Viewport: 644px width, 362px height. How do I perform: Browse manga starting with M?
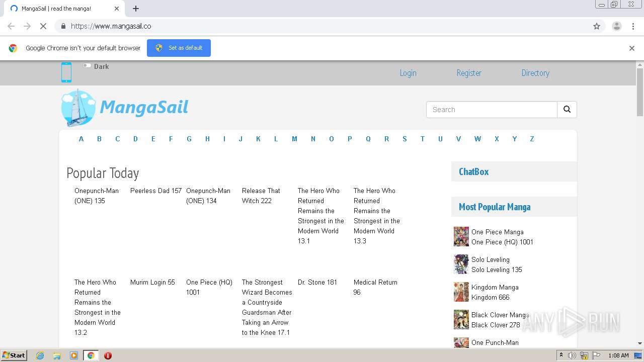[x=294, y=139]
